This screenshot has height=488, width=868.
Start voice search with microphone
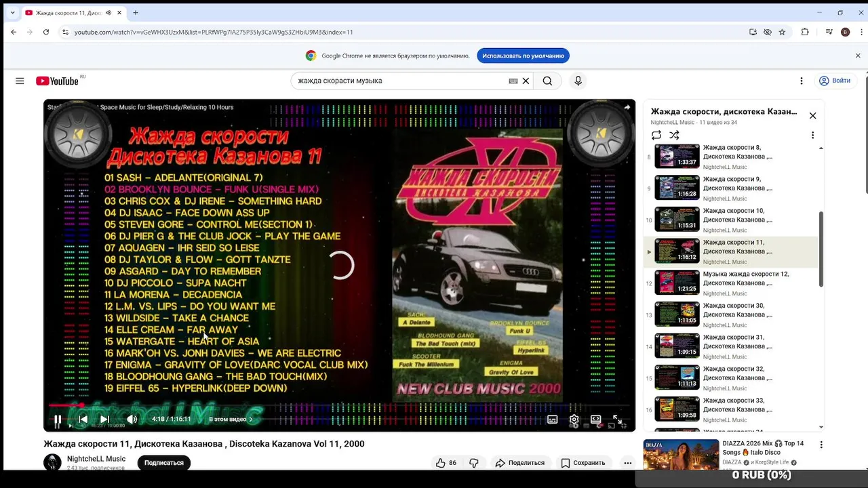tap(578, 81)
